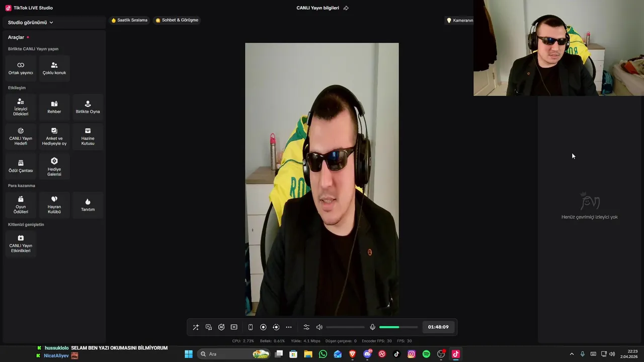Click the sparkle screen enhancement icon
Screen dimensions: 644x362
tap(234, 327)
